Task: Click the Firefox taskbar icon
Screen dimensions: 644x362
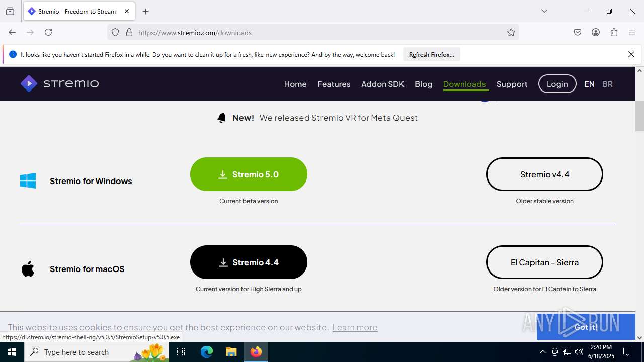Action: coord(256,352)
